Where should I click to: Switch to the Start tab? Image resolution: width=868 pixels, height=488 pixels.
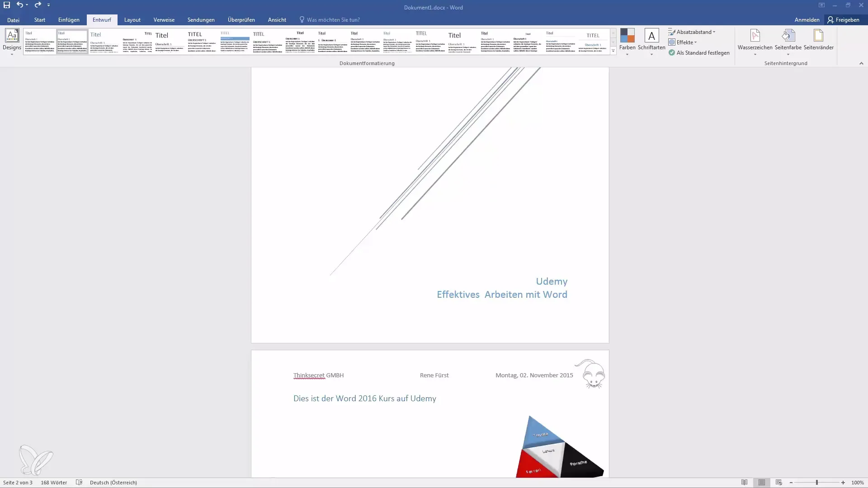coord(40,20)
